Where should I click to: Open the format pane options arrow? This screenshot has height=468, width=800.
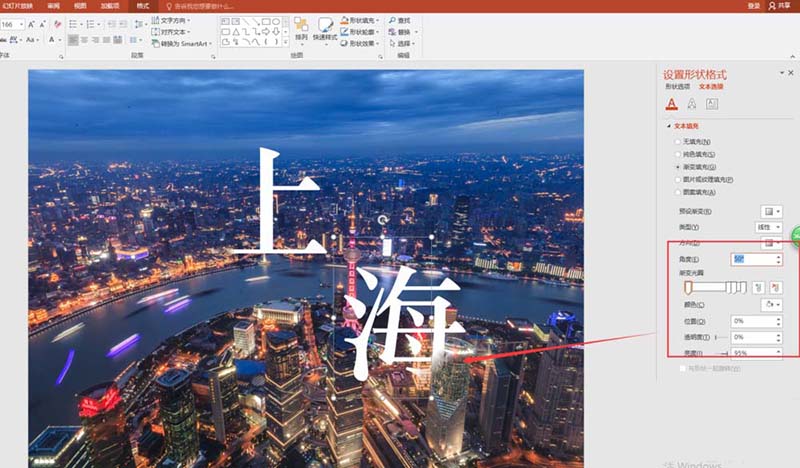pos(782,73)
